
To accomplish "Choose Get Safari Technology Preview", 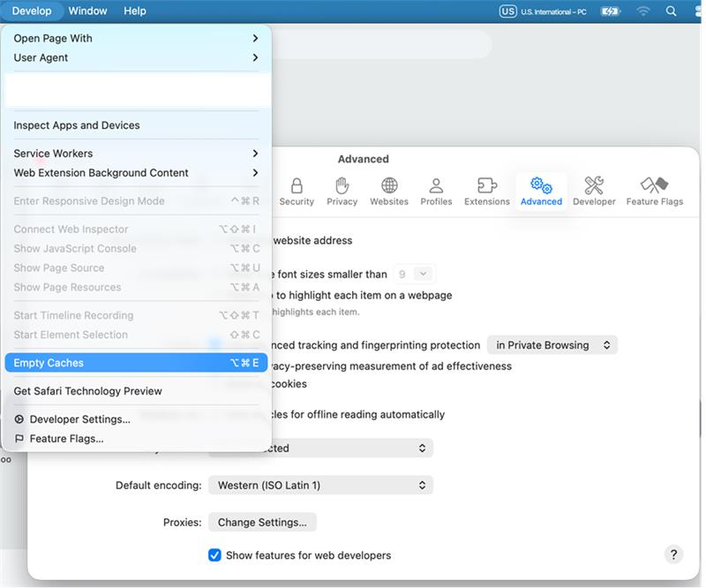I will click(x=136, y=391).
